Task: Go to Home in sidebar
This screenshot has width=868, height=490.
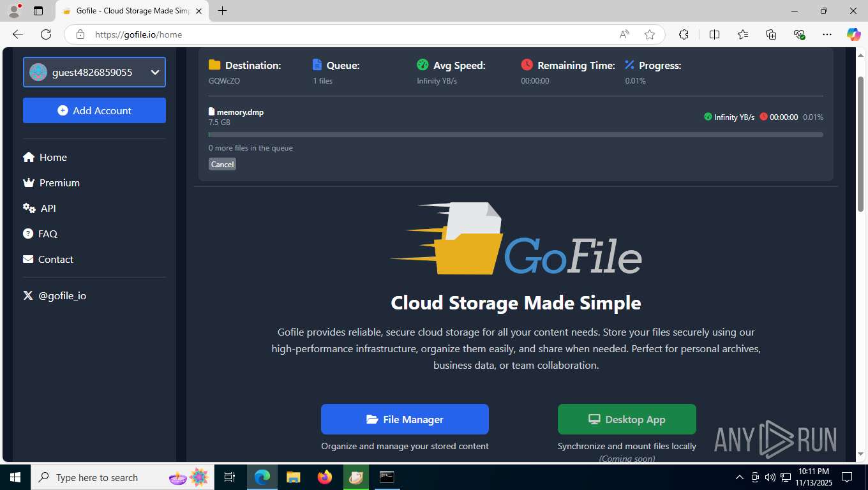Action: coord(45,157)
